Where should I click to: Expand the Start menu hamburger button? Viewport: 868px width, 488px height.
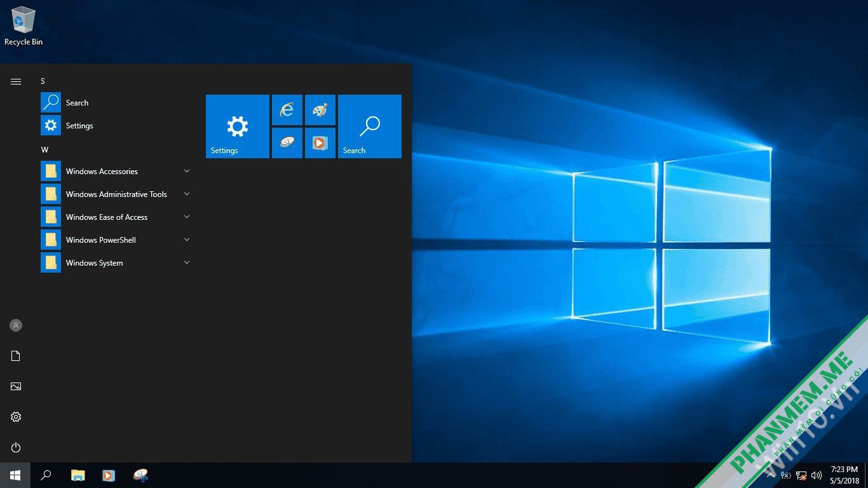[16, 81]
